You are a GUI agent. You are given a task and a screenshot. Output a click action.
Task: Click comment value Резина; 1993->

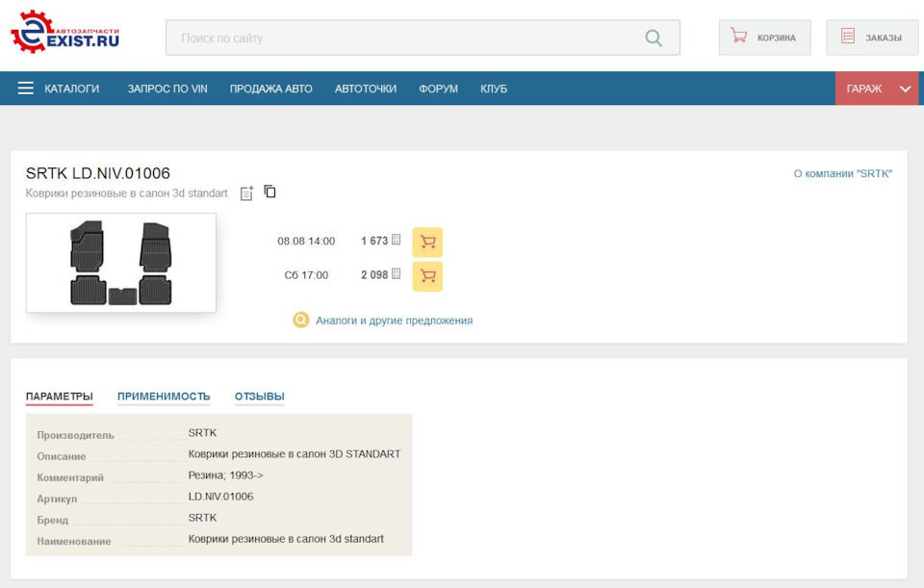(225, 475)
